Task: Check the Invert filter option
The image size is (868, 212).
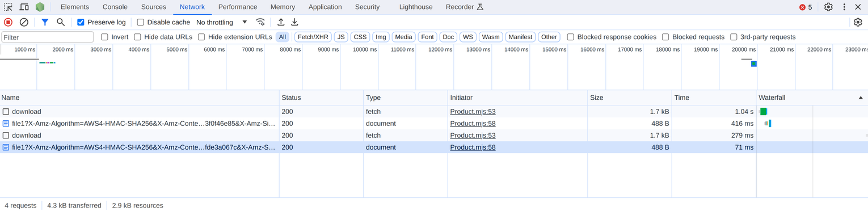Action: pos(104,37)
